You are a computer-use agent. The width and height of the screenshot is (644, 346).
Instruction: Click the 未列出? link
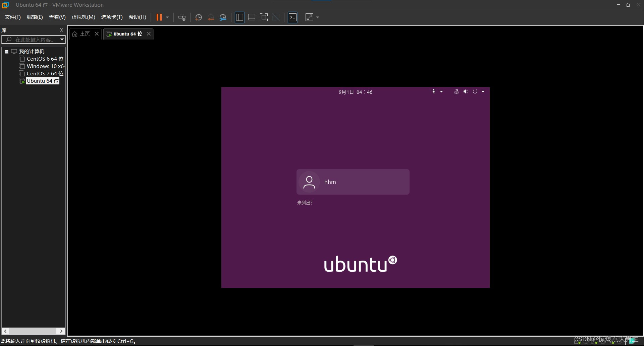(305, 203)
